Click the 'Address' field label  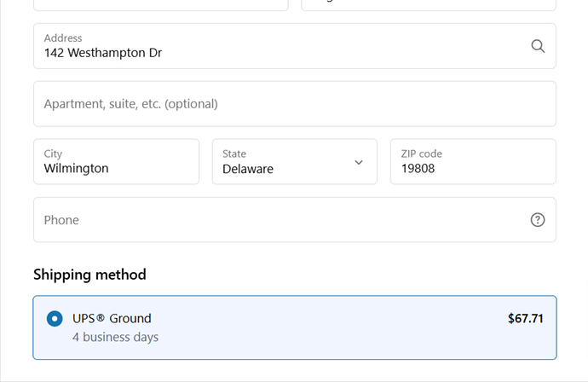point(63,38)
